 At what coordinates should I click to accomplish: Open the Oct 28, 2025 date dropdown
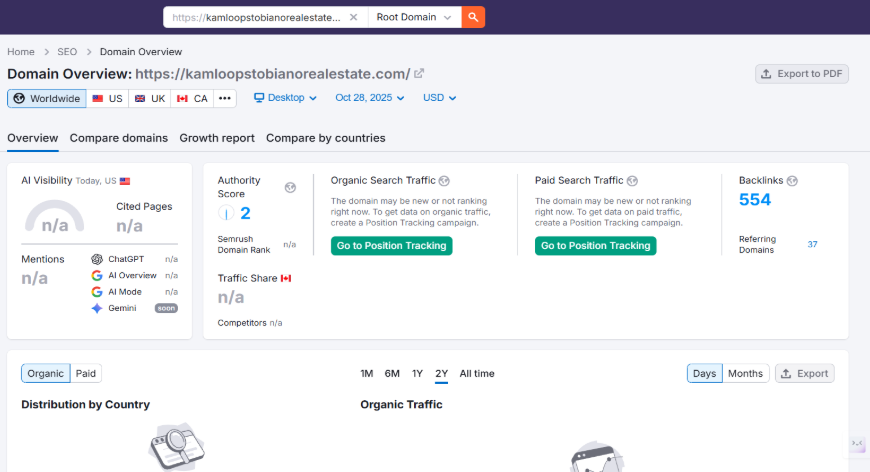pos(370,98)
